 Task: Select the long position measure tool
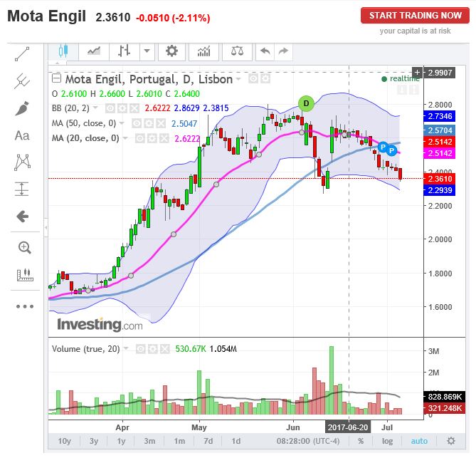click(22, 189)
